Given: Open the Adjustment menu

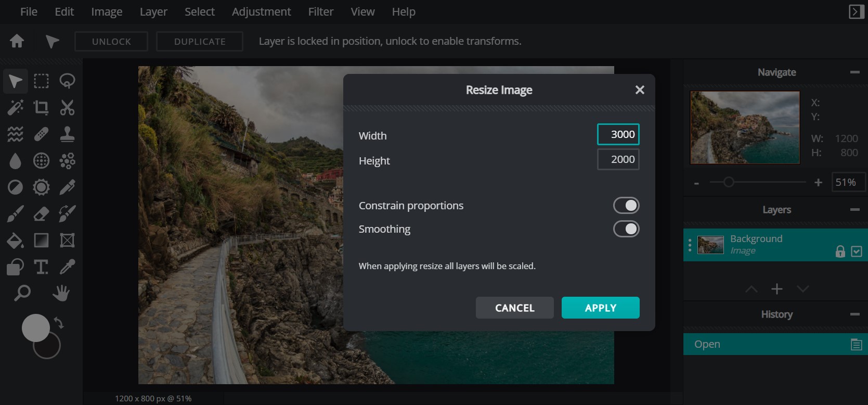Looking at the screenshot, I should pyautogui.click(x=261, y=11).
